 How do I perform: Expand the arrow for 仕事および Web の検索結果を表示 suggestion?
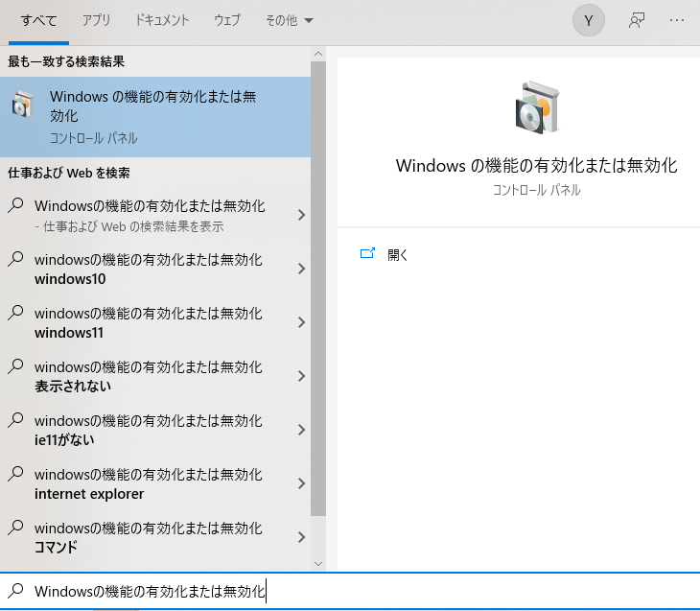click(x=302, y=215)
